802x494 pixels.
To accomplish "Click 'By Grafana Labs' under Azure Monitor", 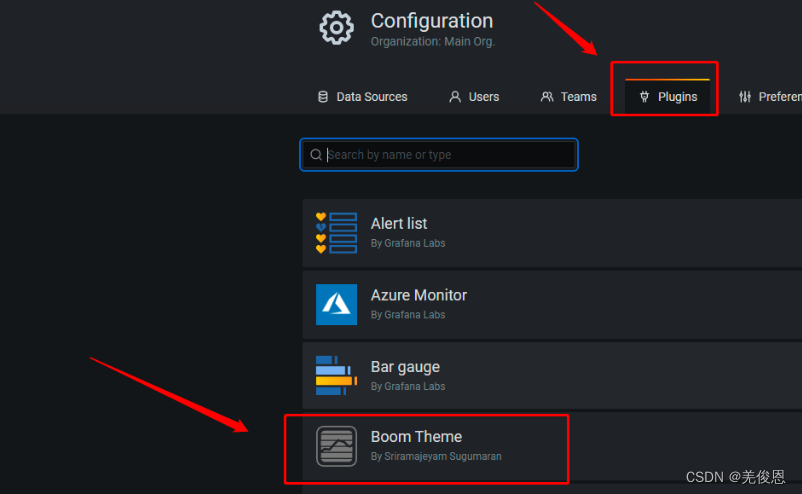I will click(x=408, y=315).
